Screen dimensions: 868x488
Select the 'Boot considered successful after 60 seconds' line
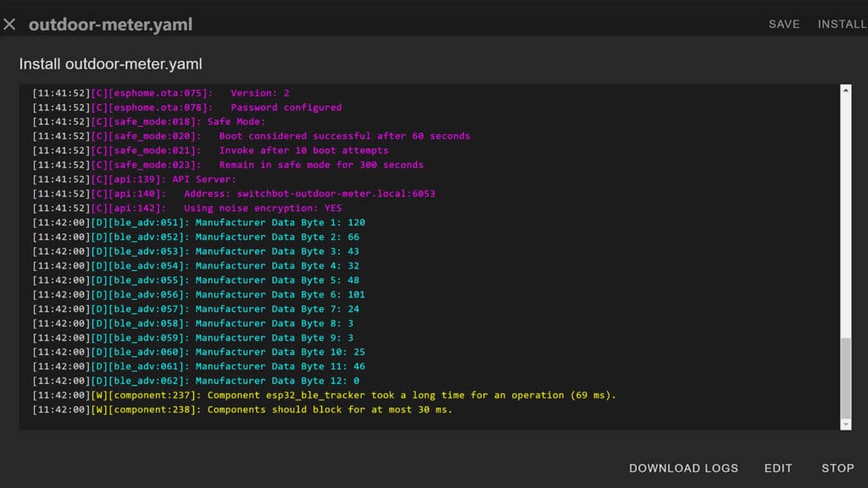(251, 136)
